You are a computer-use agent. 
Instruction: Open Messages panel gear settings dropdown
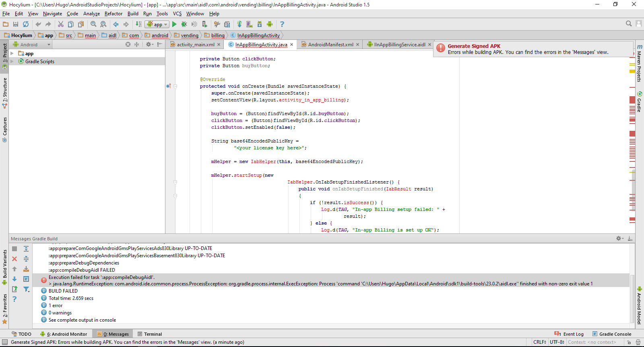pyautogui.click(x=620, y=238)
